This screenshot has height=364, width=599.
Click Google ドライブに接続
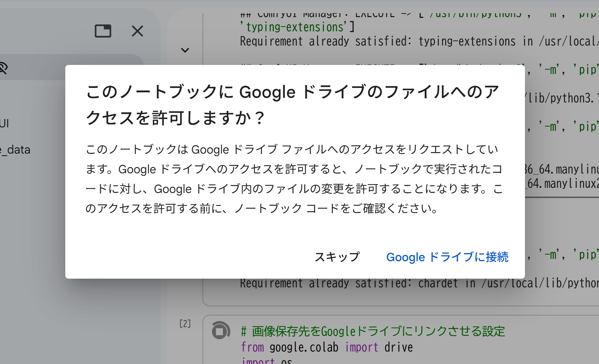pyautogui.click(x=447, y=257)
